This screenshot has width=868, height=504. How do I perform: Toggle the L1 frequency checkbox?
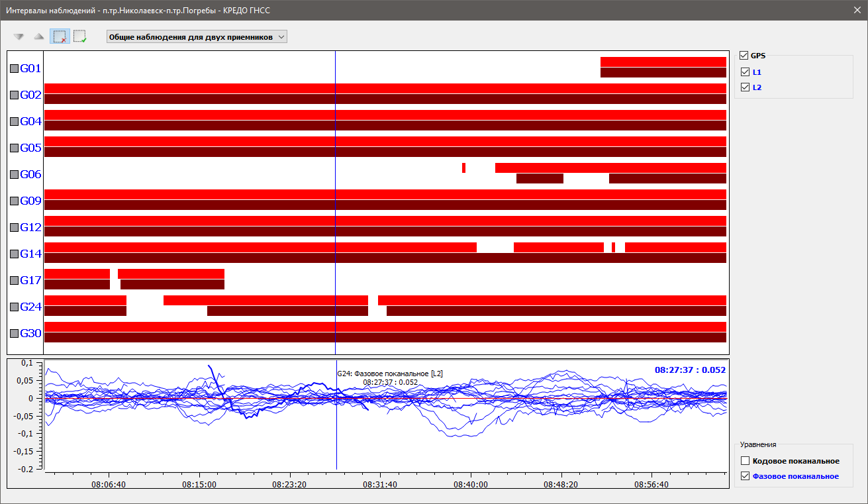click(x=746, y=72)
